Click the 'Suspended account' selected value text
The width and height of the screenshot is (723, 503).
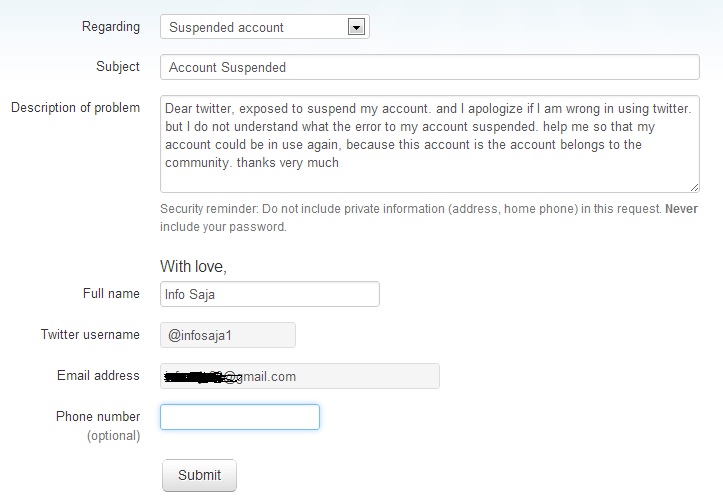[x=226, y=27]
